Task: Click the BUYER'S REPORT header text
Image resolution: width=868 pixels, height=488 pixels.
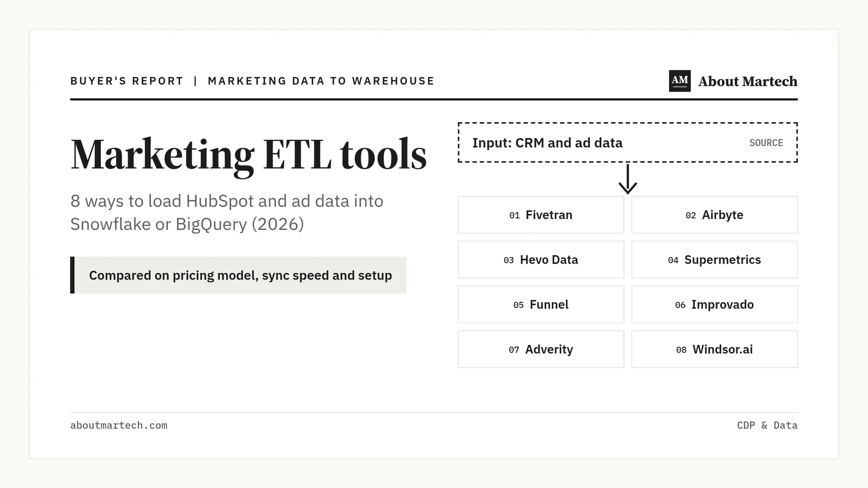Action: (127, 81)
